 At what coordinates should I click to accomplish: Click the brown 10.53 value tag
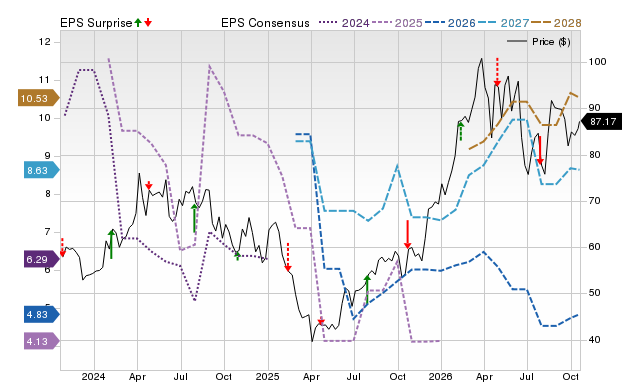pos(38,98)
